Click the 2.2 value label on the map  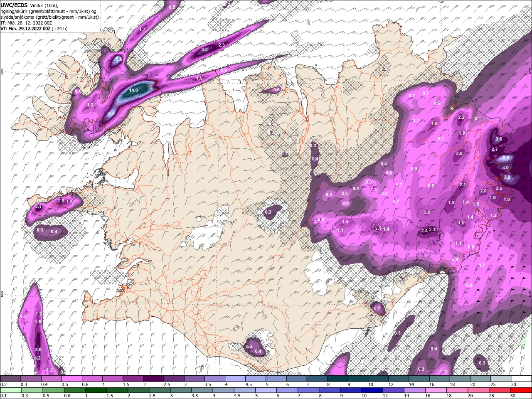[x=461, y=117]
